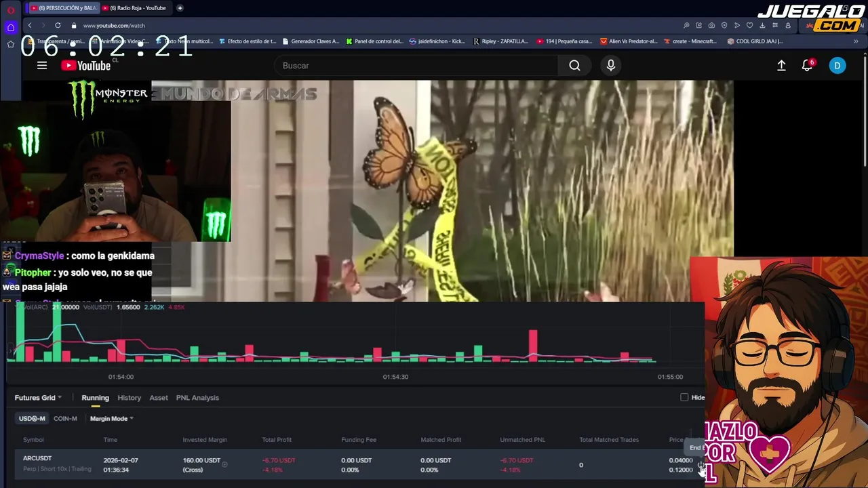Switch to the PNL Analysis tab
This screenshot has width=868, height=488.
pyautogui.click(x=197, y=398)
